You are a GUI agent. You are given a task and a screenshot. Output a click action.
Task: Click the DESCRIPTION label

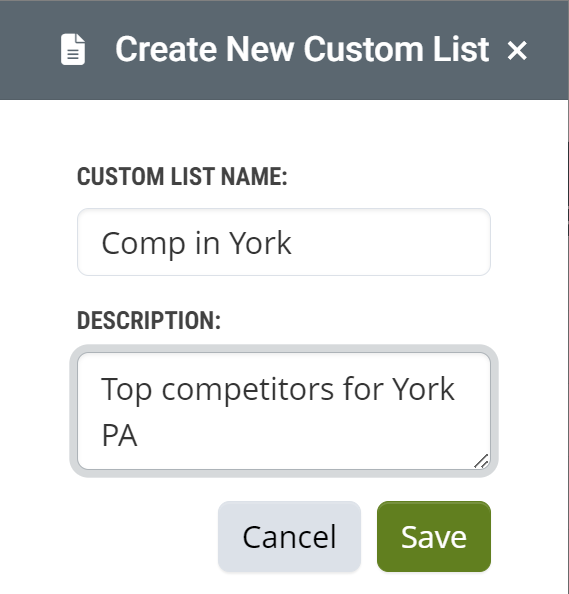(x=149, y=320)
